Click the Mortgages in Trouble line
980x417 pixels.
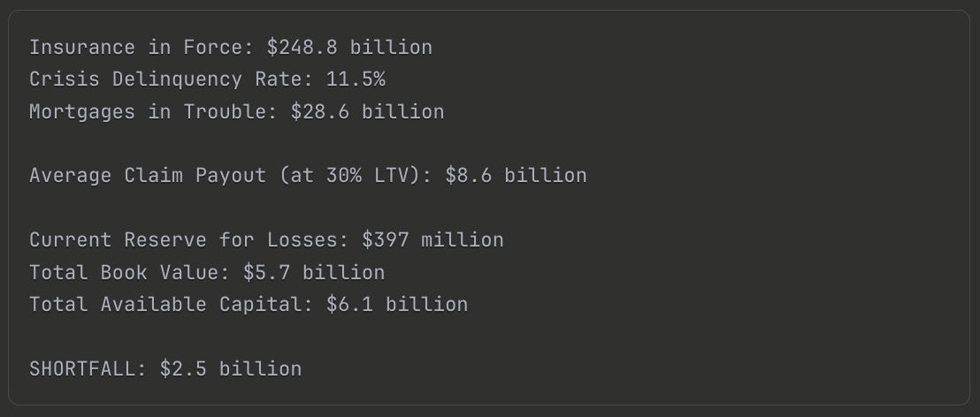coord(237,111)
